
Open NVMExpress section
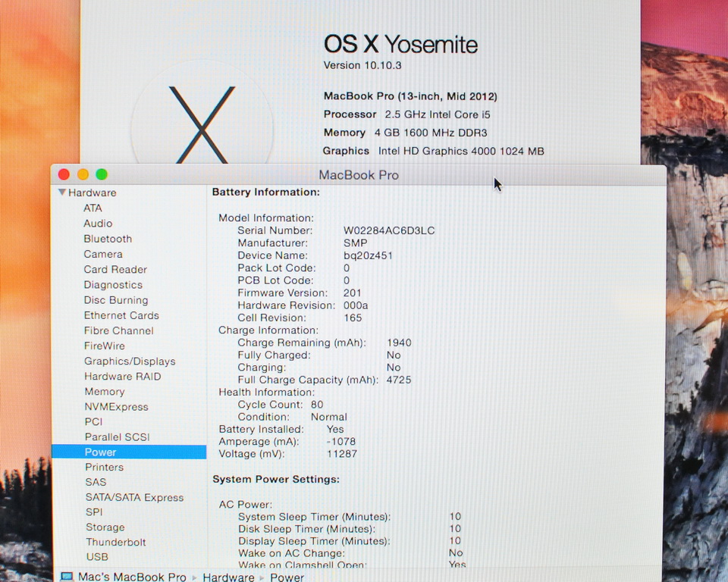click(117, 406)
